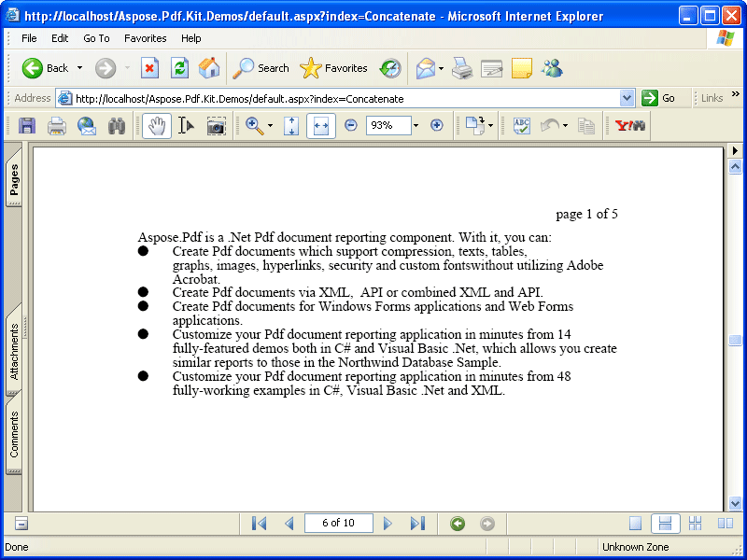Screen dimensions: 747x560
Task: Open Favorites star in toolbar
Action: click(x=311, y=68)
